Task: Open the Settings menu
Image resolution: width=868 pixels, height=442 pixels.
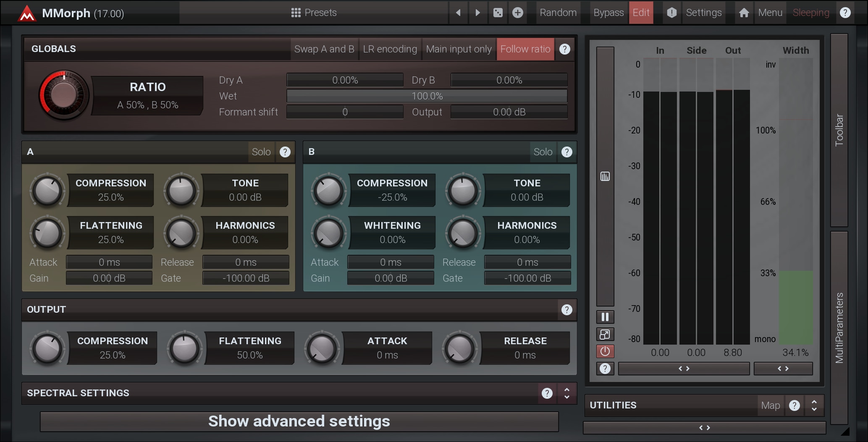Action: pos(703,13)
